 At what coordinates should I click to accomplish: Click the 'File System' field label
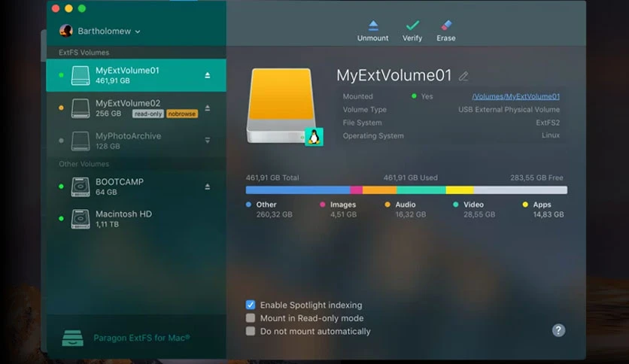point(362,123)
